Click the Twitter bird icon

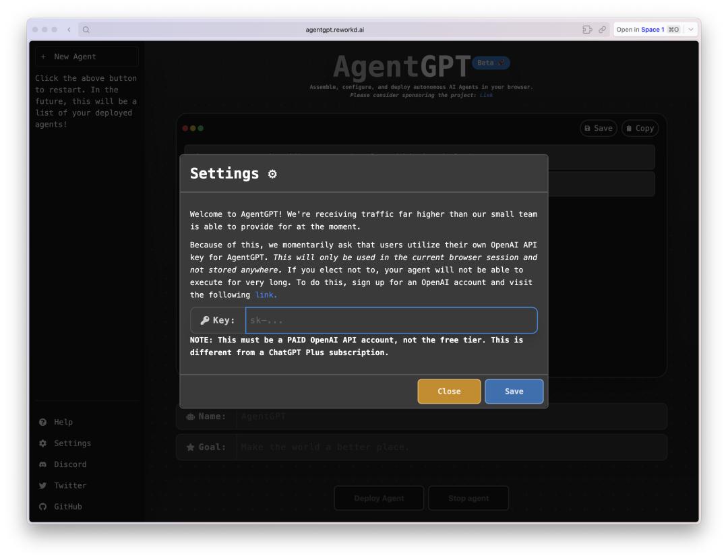[42, 485]
